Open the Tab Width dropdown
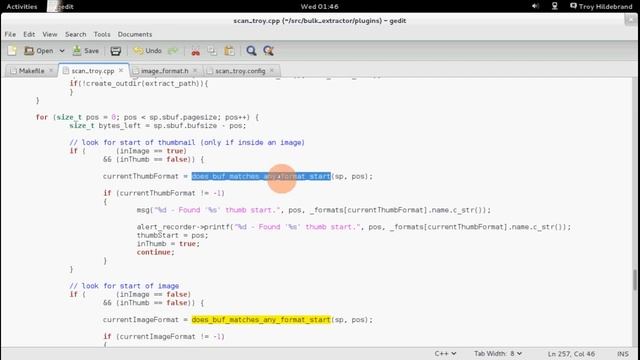The width and height of the screenshot is (640, 360). [x=498, y=353]
